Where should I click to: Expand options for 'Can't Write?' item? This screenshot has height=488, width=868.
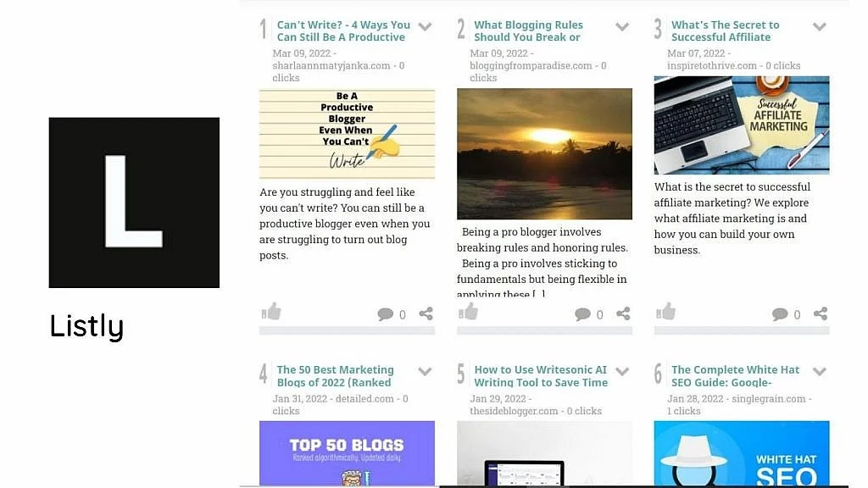[x=425, y=26]
